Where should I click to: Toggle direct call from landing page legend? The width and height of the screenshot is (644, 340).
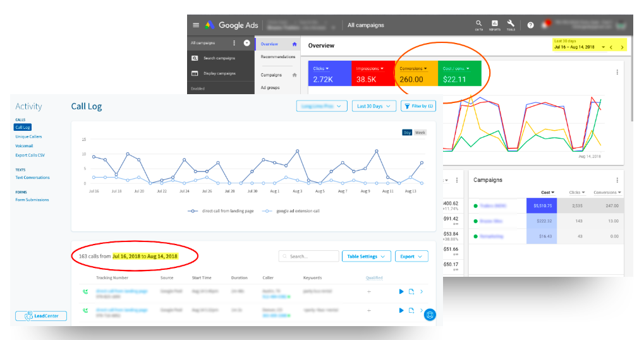pyautogui.click(x=220, y=210)
